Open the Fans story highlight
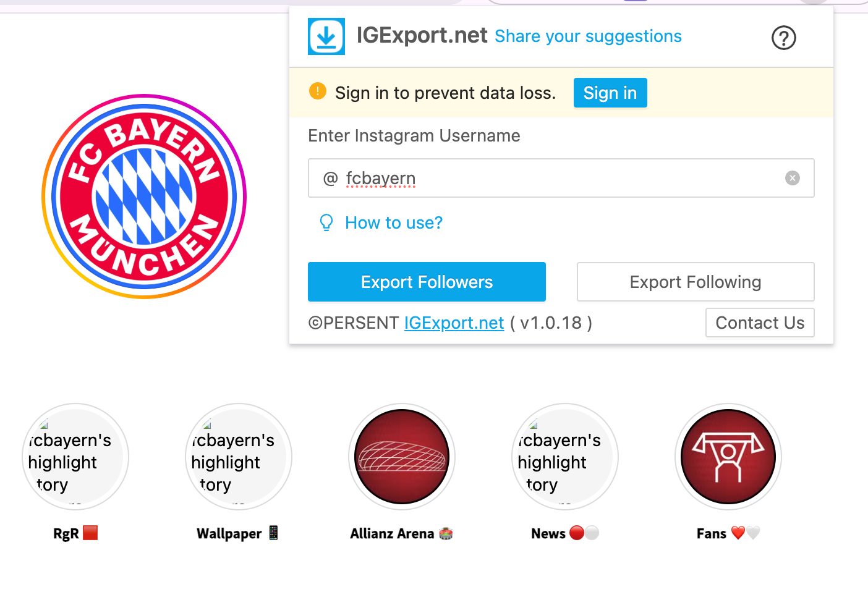This screenshot has width=868, height=592. [728, 457]
